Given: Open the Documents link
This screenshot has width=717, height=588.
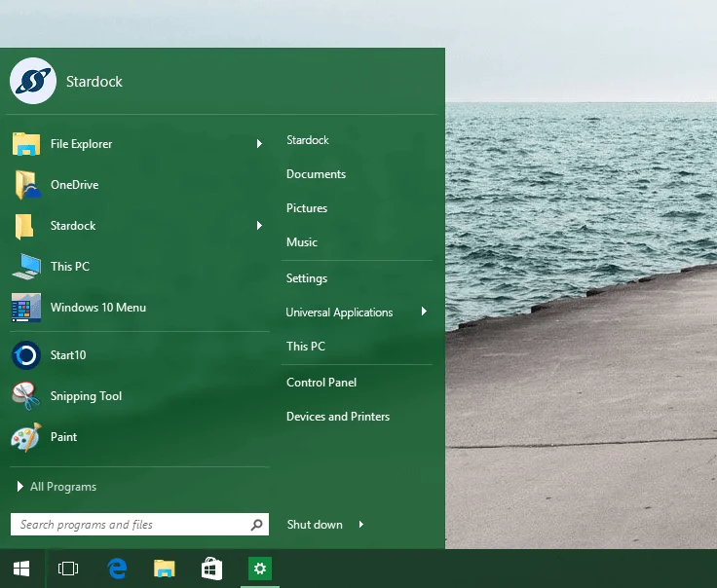Looking at the screenshot, I should 316,174.
